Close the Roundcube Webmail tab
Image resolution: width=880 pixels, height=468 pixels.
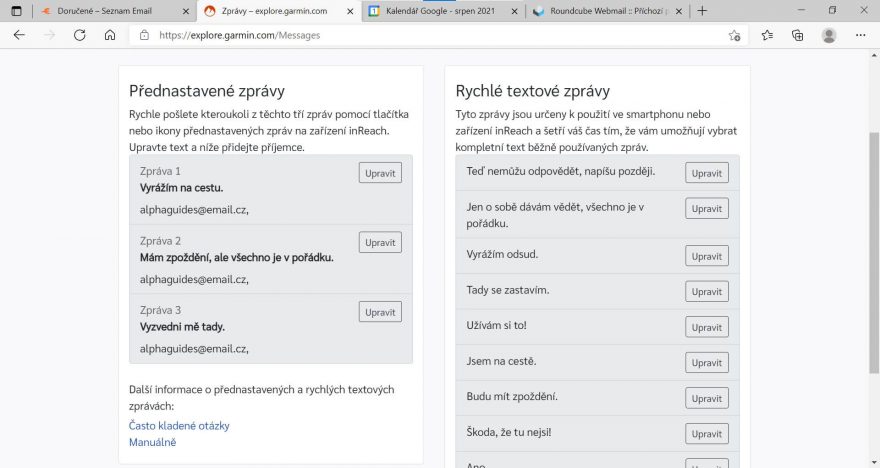(679, 11)
